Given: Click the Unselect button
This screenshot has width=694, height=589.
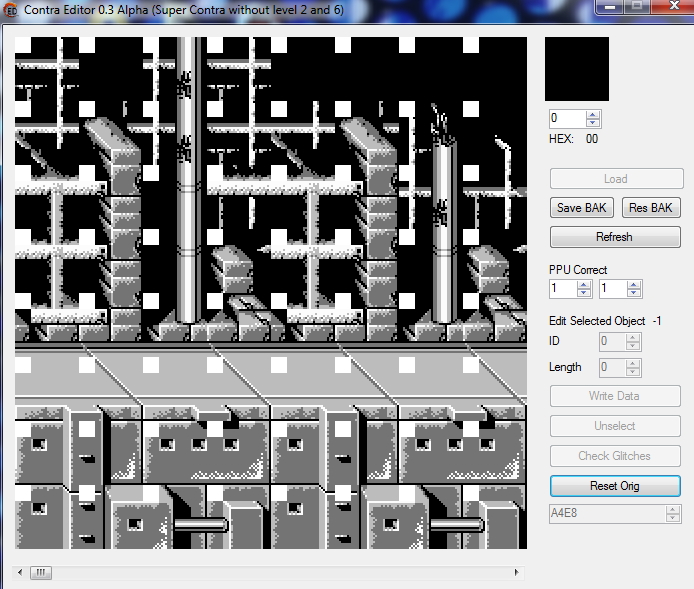Looking at the screenshot, I should point(615,426).
